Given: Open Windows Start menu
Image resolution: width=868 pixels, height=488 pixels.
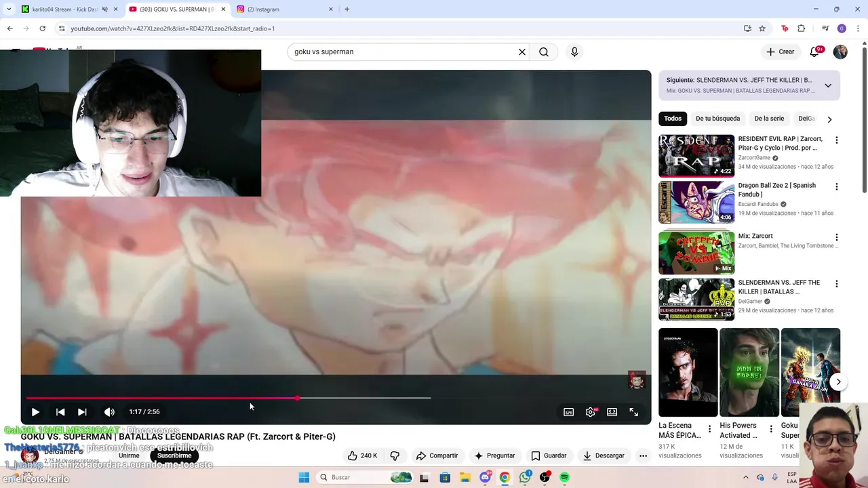Looking at the screenshot, I should [304, 477].
